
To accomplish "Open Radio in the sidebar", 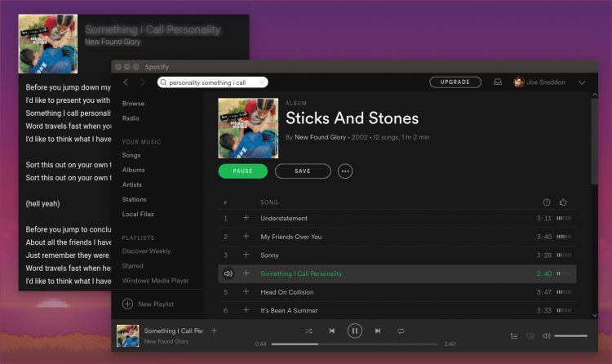I will click(x=131, y=118).
